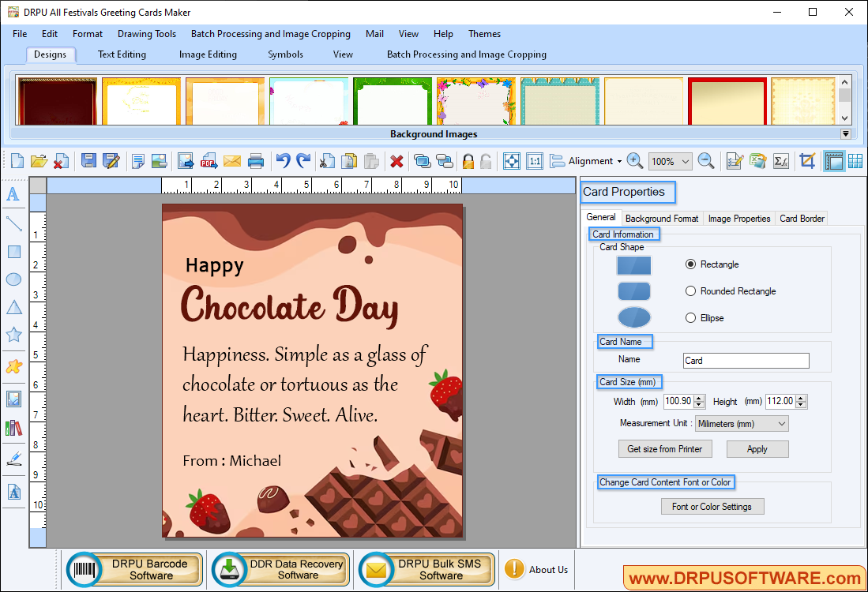The image size is (868, 592).
Task: Email the greeting card design
Action: click(231, 160)
